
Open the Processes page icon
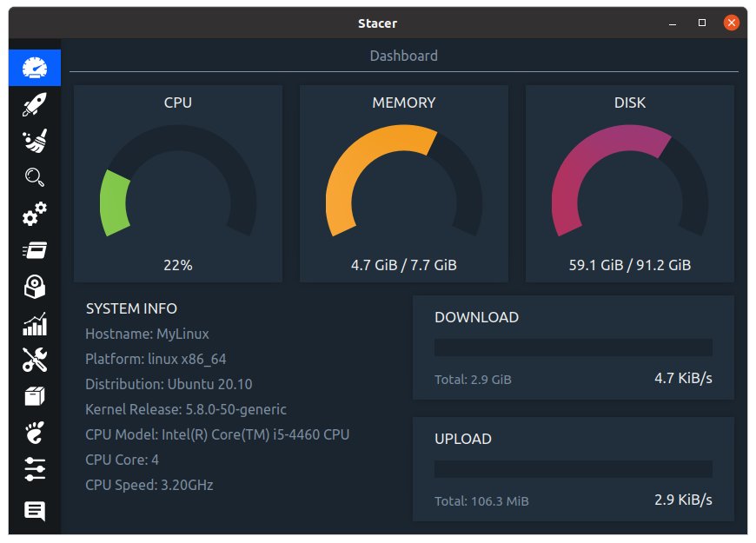35,250
